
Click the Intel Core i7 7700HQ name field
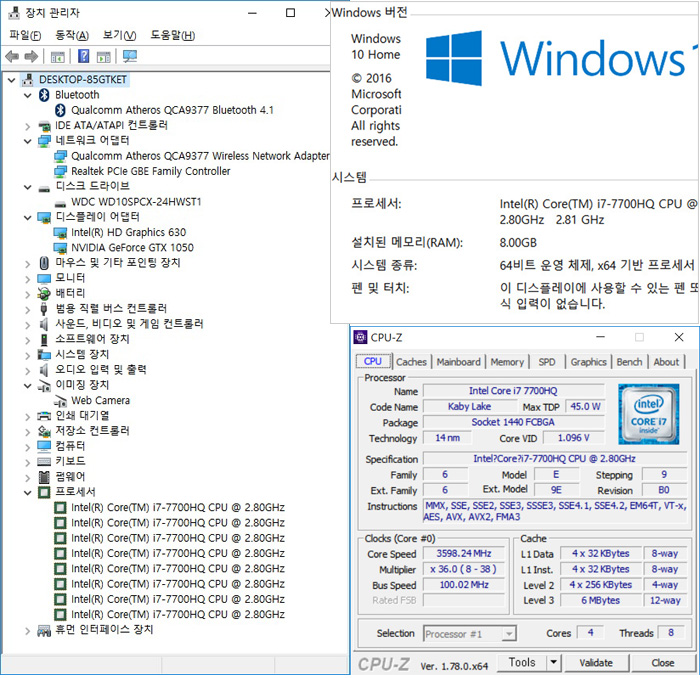pyautogui.click(x=513, y=391)
